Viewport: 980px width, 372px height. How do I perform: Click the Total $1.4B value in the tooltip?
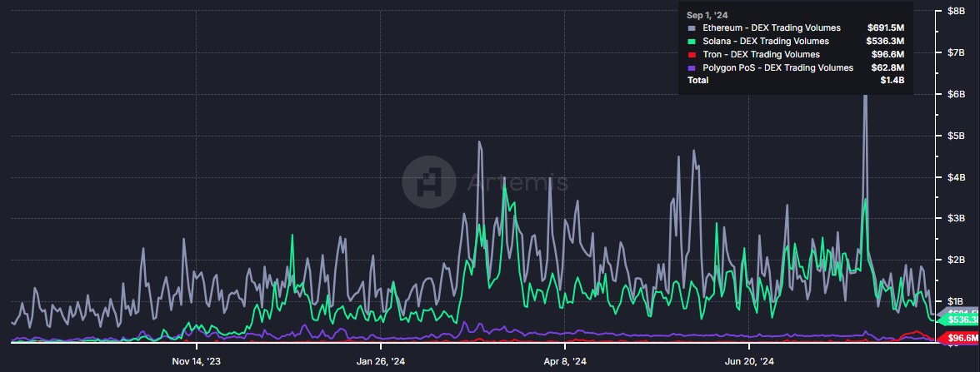click(892, 81)
